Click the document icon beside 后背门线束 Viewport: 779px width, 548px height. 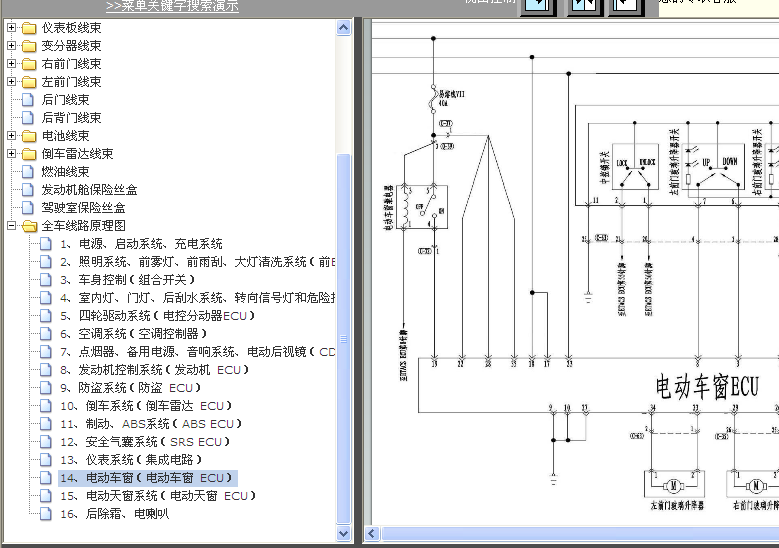pyautogui.click(x=28, y=118)
